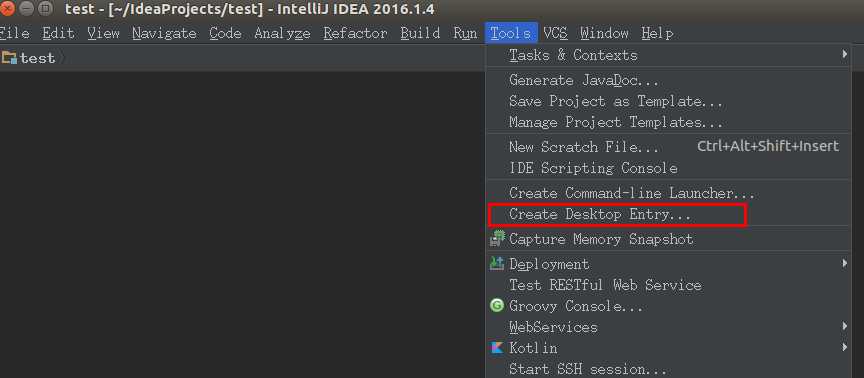Open the Refactor menu
The height and width of the screenshot is (378, 864).
(355, 33)
